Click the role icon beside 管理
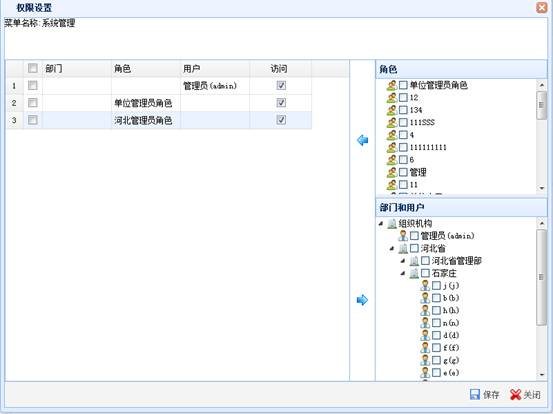This screenshot has height=414, width=553. point(391,172)
